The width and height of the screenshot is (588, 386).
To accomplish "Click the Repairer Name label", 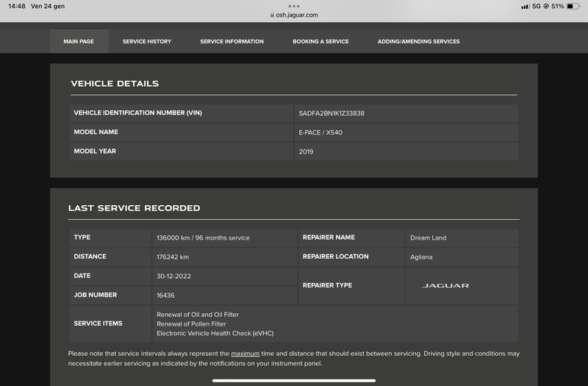I will click(329, 237).
